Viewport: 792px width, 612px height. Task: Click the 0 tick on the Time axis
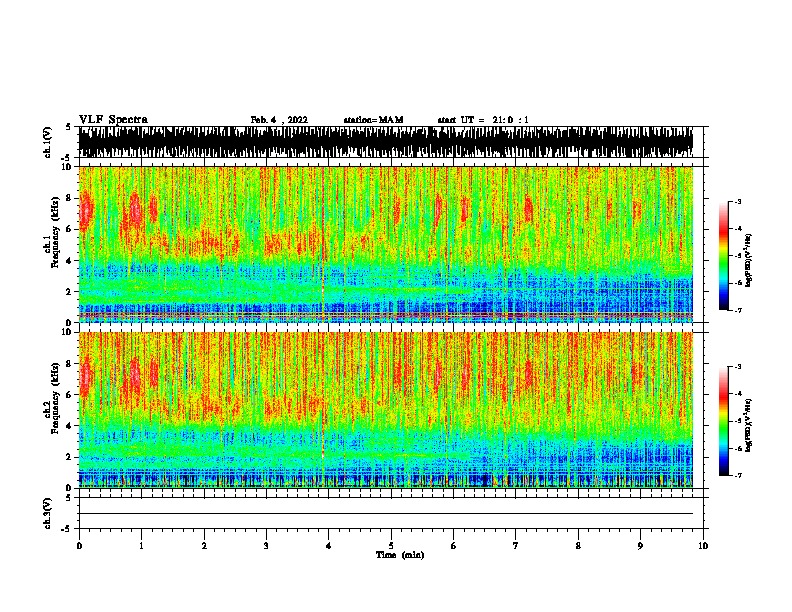point(79,545)
